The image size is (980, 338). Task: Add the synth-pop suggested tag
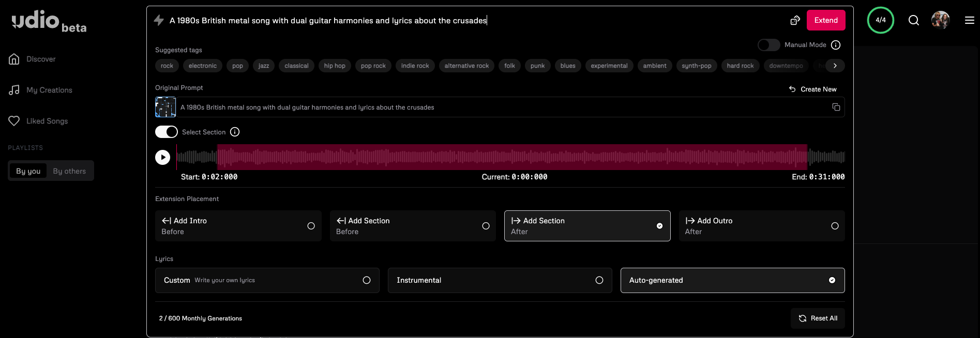[x=696, y=66]
